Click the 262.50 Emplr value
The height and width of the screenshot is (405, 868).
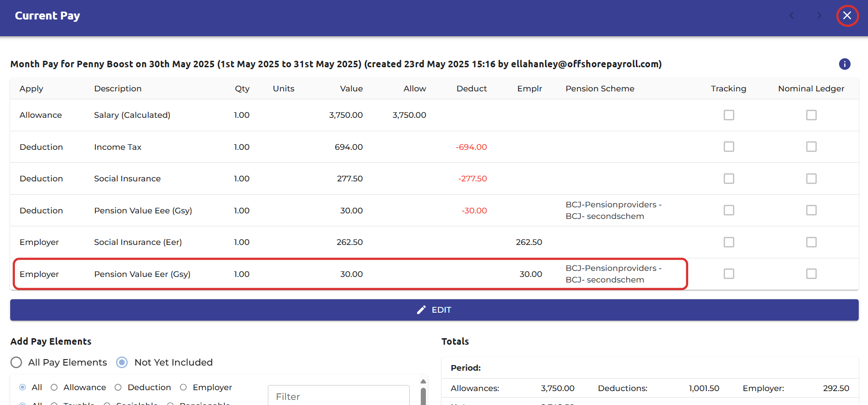click(529, 242)
